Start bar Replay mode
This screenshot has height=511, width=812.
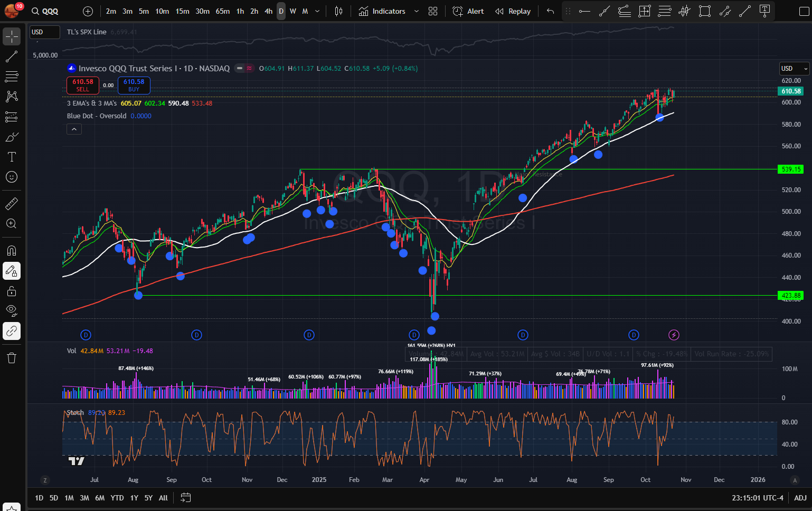pos(513,11)
